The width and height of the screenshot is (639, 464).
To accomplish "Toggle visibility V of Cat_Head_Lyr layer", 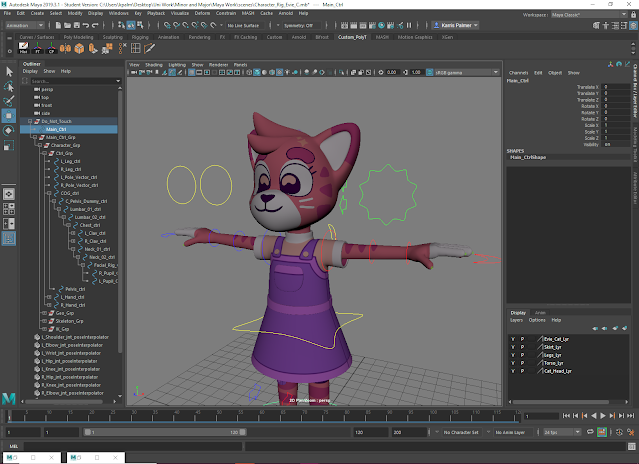I will (x=513, y=371).
